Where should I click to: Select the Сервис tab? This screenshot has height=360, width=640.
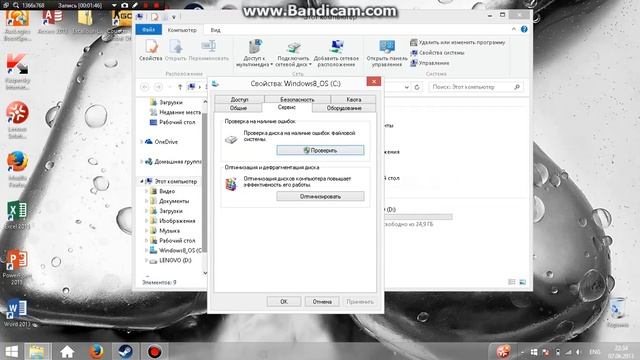pyautogui.click(x=287, y=107)
